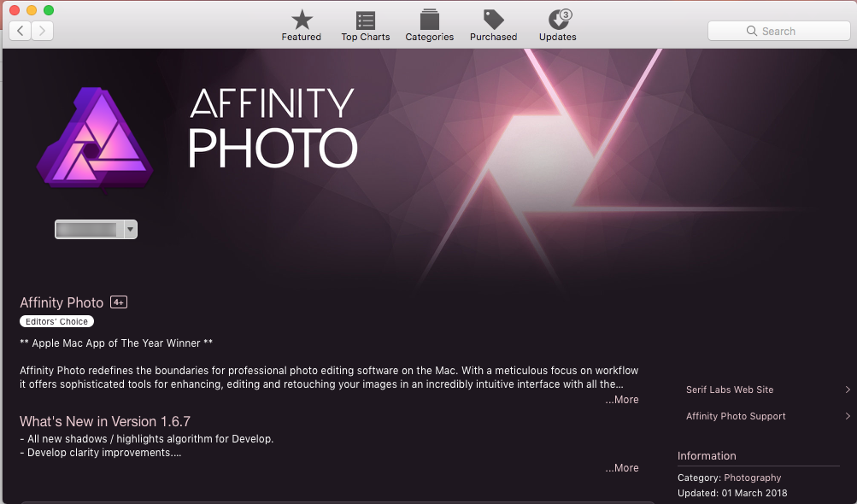Expand the app description with More

point(622,400)
